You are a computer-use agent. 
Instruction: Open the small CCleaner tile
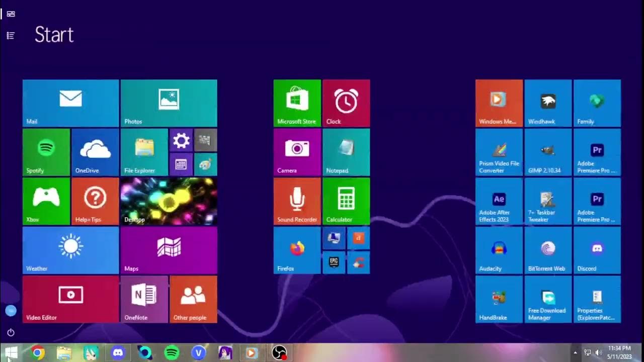click(x=358, y=262)
